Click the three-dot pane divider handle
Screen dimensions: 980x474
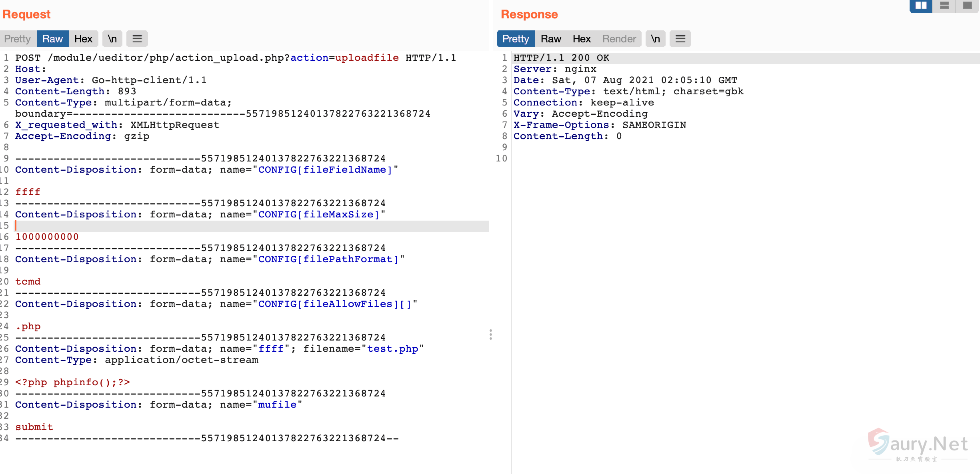[x=491, y=335]
